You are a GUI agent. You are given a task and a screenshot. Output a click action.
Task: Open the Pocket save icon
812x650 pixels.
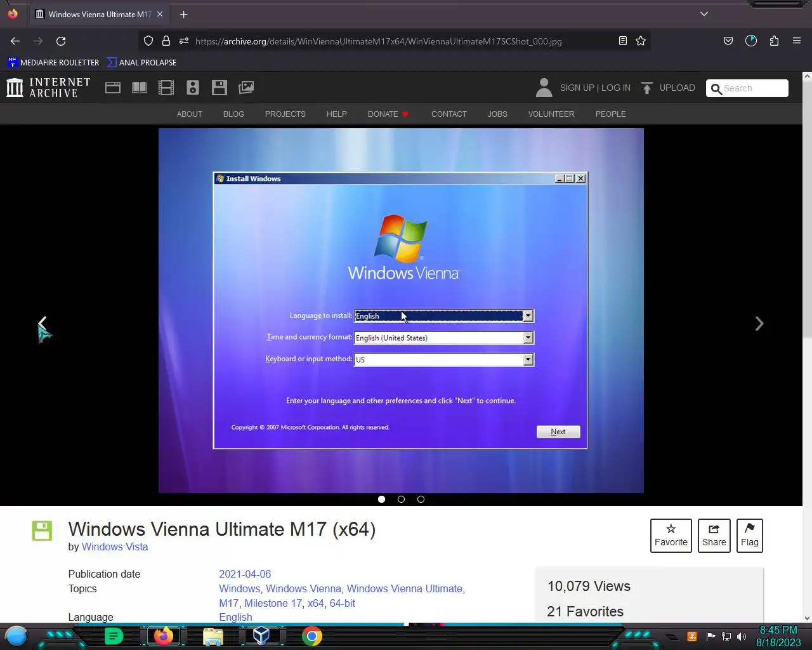pos(728,41)
